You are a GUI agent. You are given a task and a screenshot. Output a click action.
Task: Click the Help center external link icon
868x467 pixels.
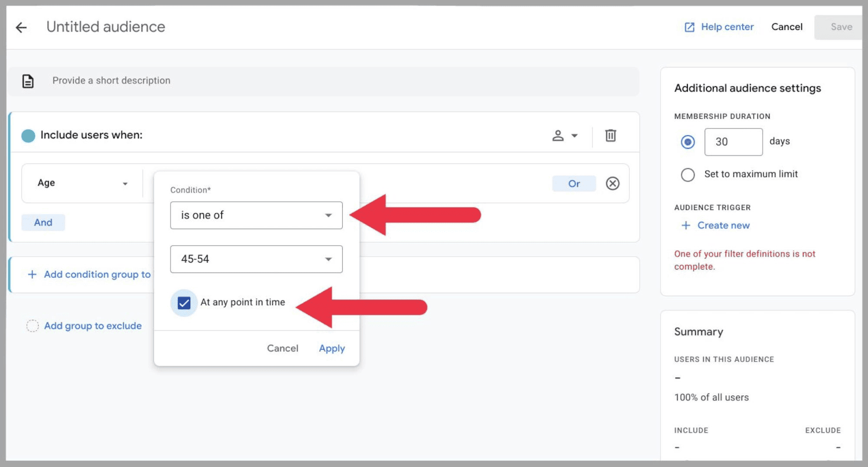pos(689,27)
